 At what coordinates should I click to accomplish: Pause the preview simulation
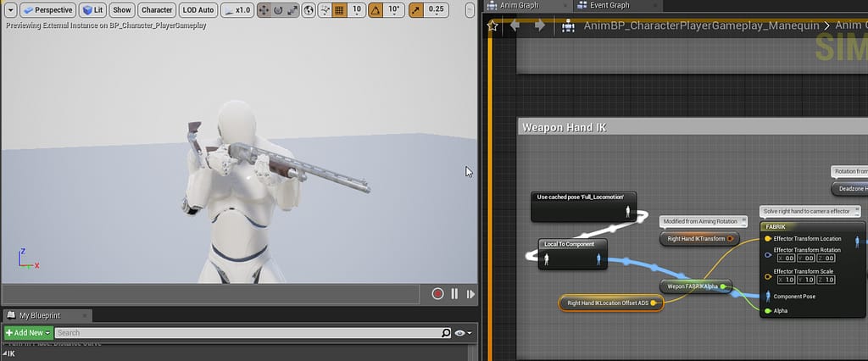coord(454,294)
